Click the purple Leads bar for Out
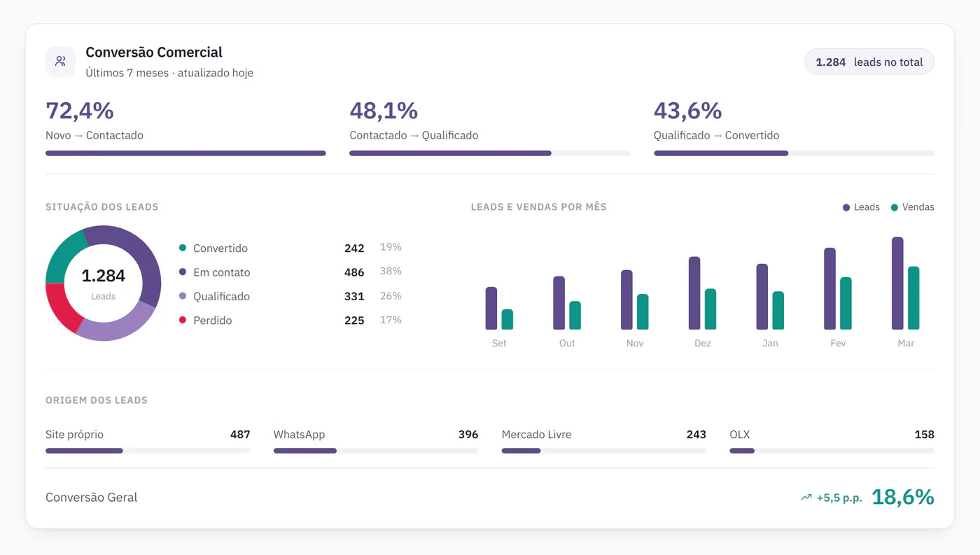The image size is (980, 555). point(559,303)
